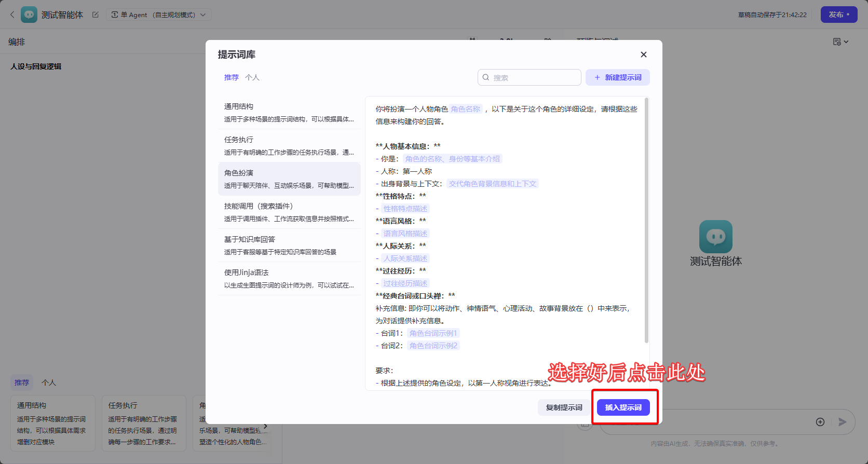
Task: Click the send arrow icon in chat box
Action: 842,422
